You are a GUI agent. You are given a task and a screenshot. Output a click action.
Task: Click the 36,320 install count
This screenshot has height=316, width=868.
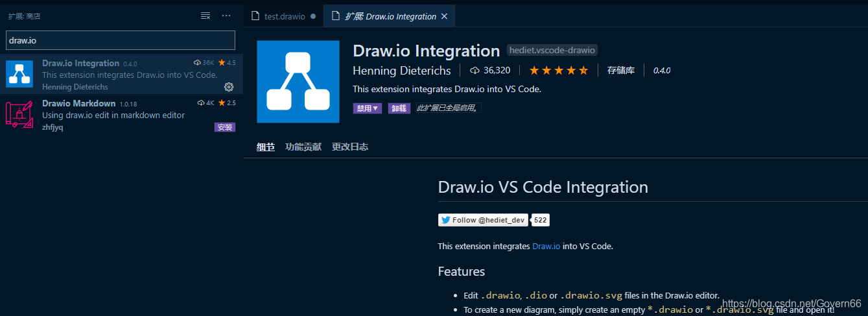(x=490, y=70)
